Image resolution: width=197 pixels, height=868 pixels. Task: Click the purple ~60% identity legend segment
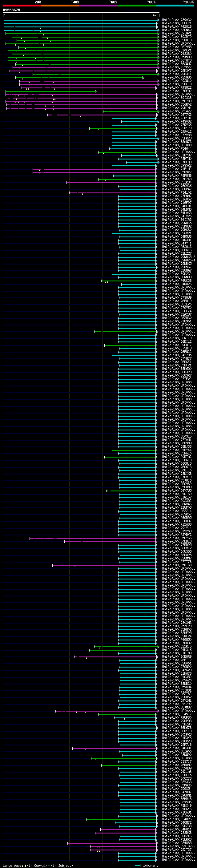[99, 6]
